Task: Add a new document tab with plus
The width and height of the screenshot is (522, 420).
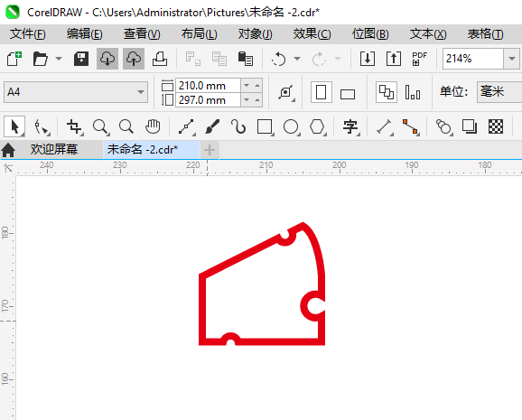Action: click(x=210, y=150)
